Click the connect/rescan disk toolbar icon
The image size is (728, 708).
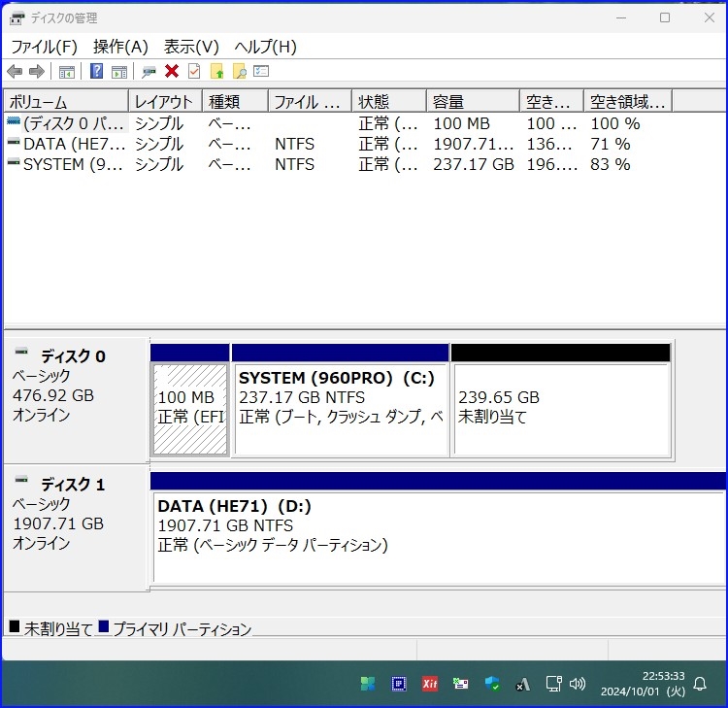click(x=149, y=72)
